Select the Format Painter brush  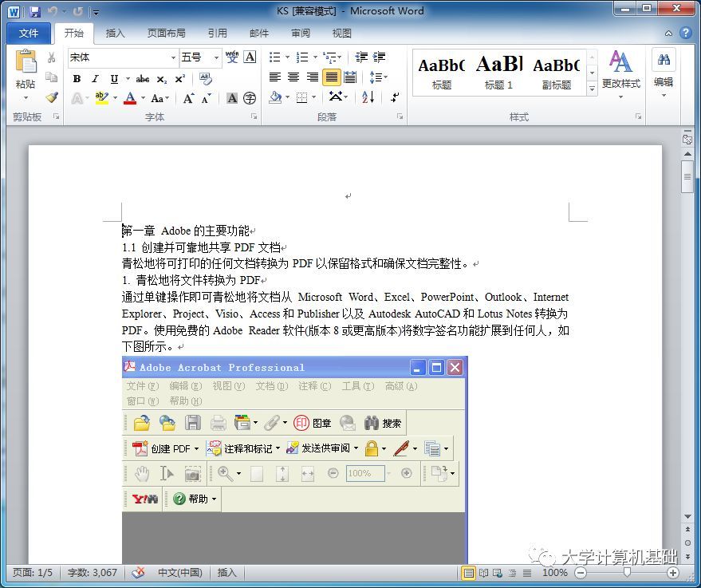pos(52,97)
